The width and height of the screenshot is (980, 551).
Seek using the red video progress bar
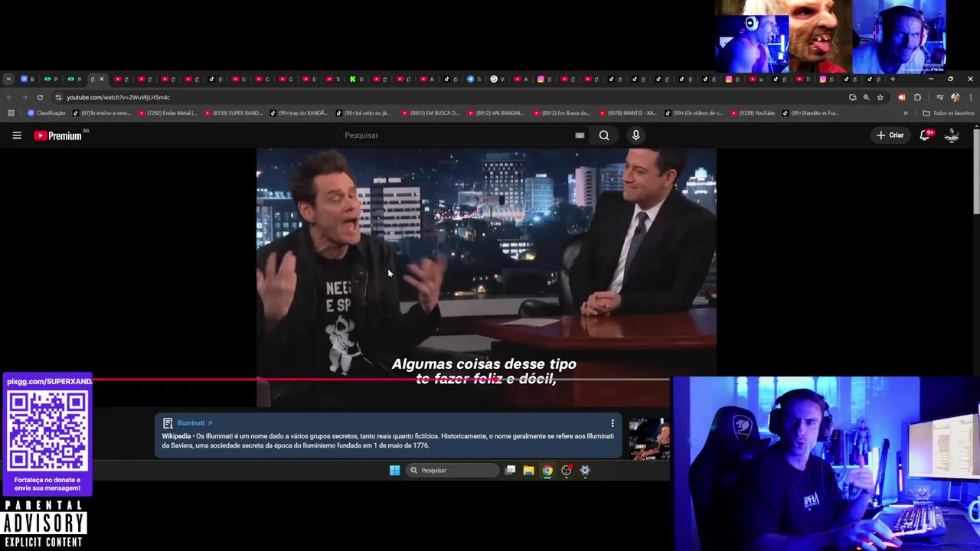pos(381,379)
